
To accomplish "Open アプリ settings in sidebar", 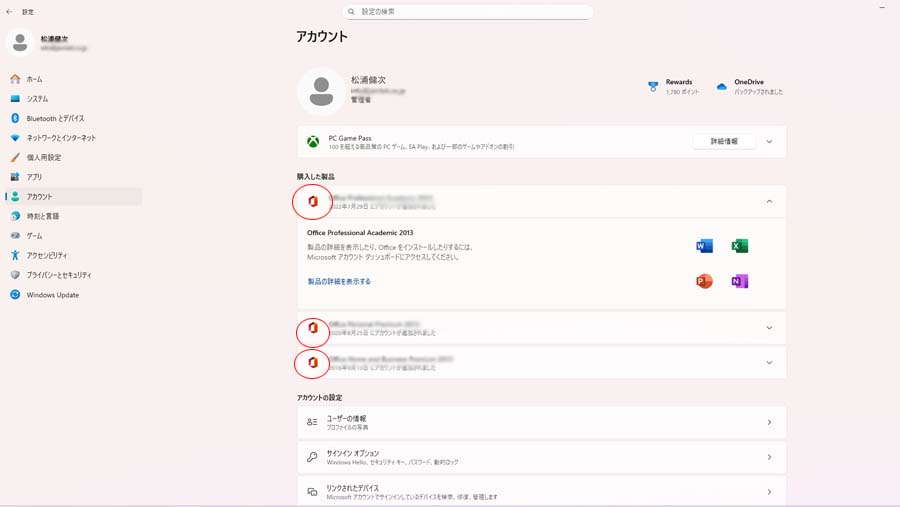I will pyautogui.click(x=34, y=177).
